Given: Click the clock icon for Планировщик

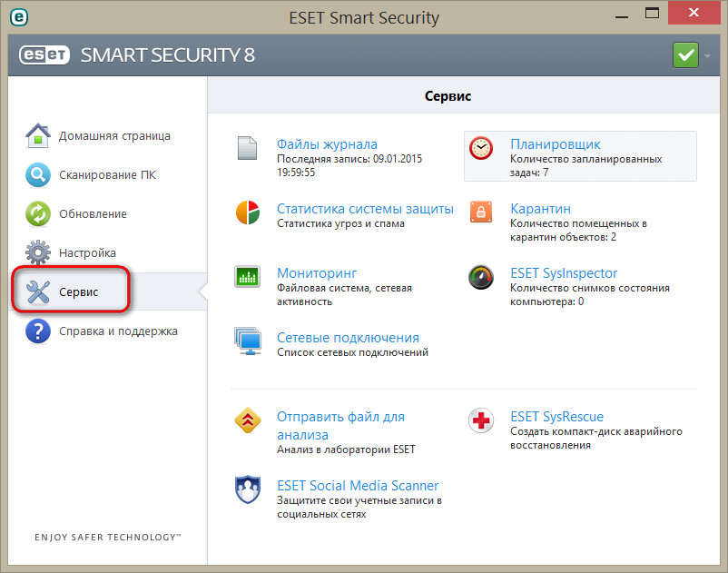Looking at the screenshot, I should (x=481, y=148).
